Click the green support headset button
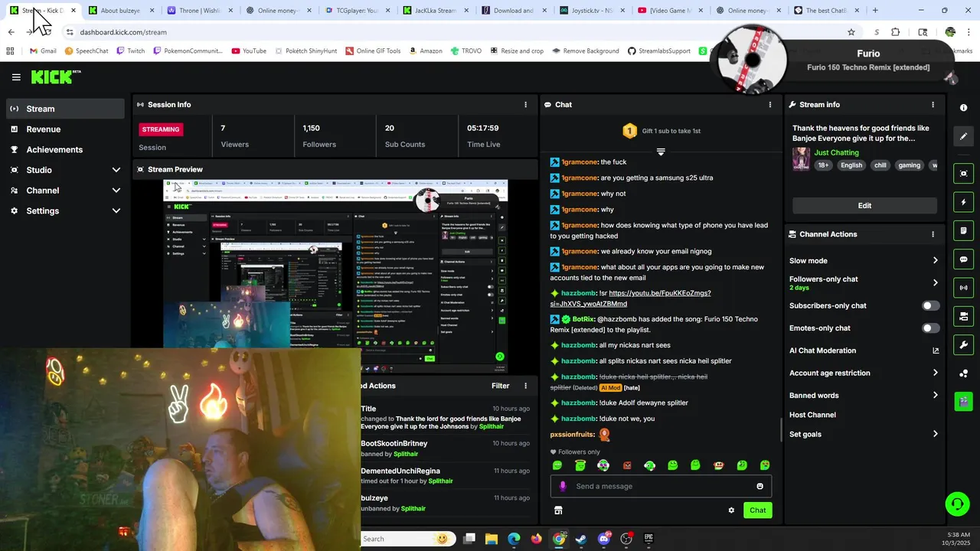980x551 pixels. click(x=957, y=504)
